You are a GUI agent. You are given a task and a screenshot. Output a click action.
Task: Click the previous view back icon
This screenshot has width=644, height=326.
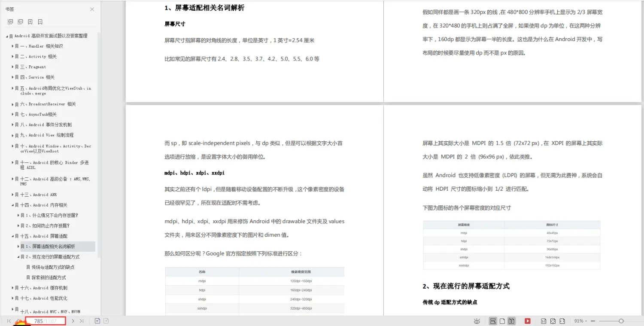click(97, 321)
